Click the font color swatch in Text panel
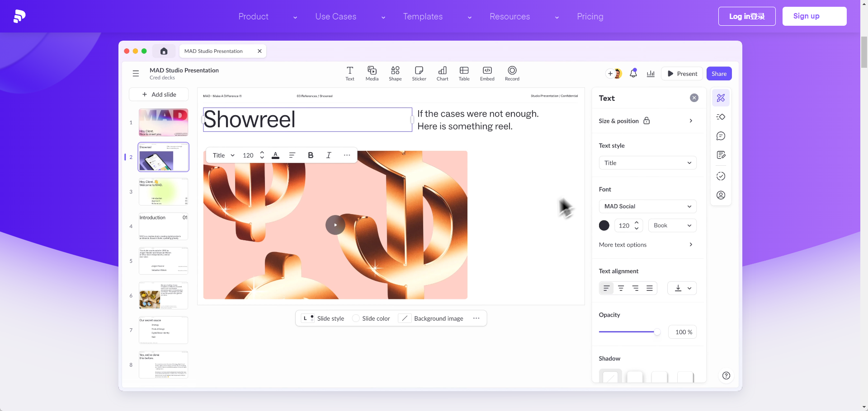This screenshot has height=411, width=868. pos(604,225)
